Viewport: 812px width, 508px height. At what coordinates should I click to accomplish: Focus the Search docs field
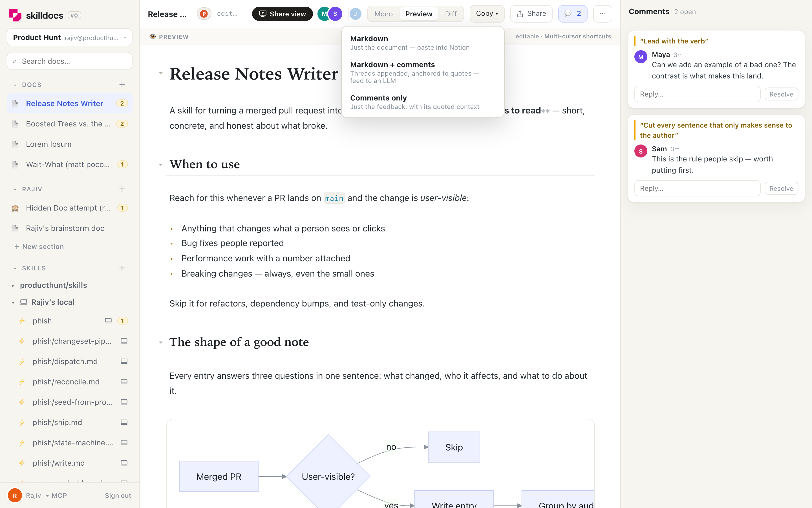[x=69, y=61]
